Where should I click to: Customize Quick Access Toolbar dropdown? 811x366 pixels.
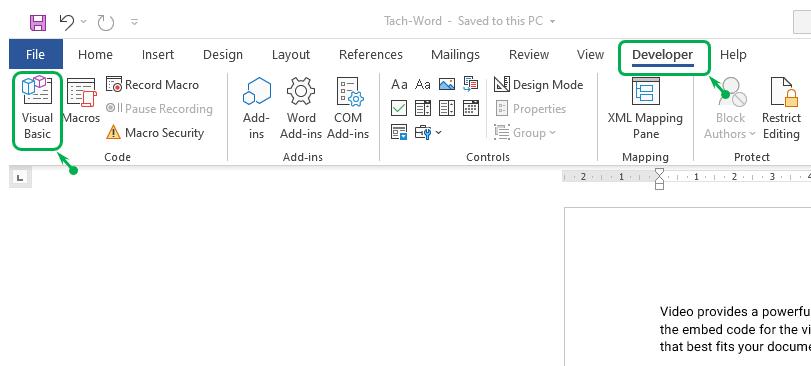[134, 22]
